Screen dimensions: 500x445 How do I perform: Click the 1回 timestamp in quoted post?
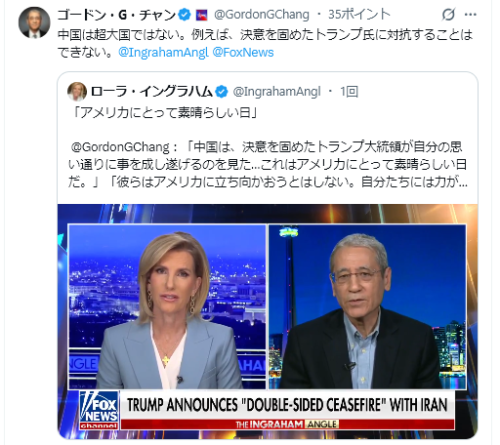(349, 91)
